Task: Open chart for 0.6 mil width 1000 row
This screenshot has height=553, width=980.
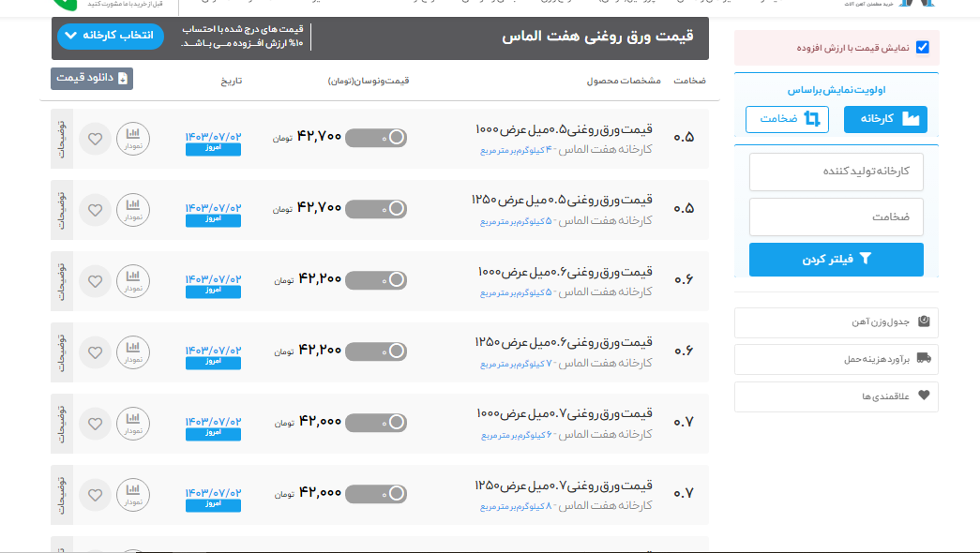Action: [x=132, y=281]
